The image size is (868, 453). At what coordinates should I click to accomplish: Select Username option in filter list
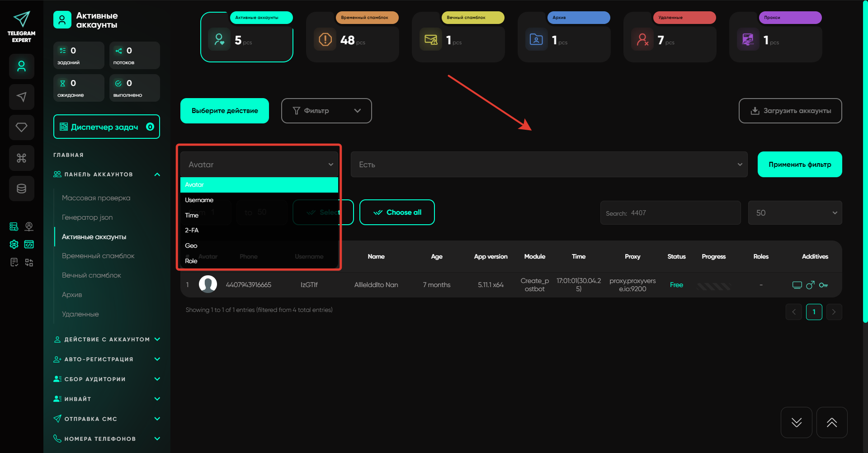pyautogui.click(x=199, y=200)
